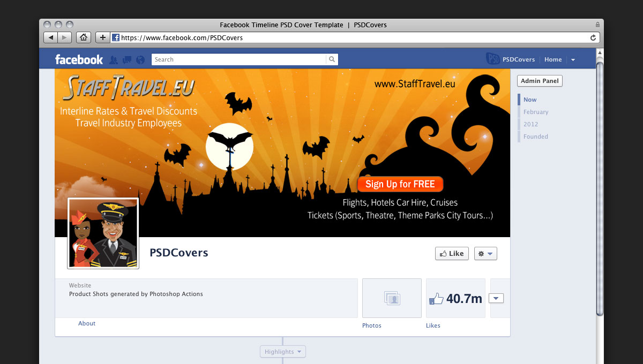This screenshot has height=364, width=643.
Task: Go to the browser home page icon
Action: pos(84,37)
